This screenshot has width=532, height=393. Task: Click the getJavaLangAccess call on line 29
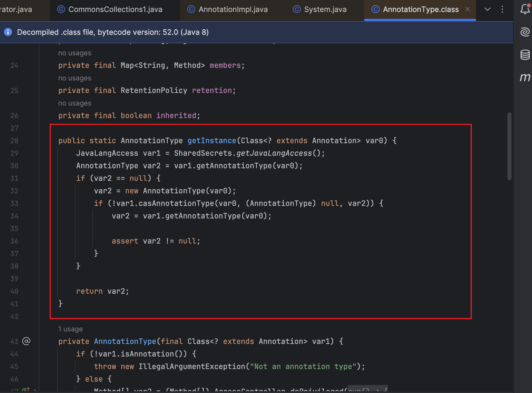(274, 153)
